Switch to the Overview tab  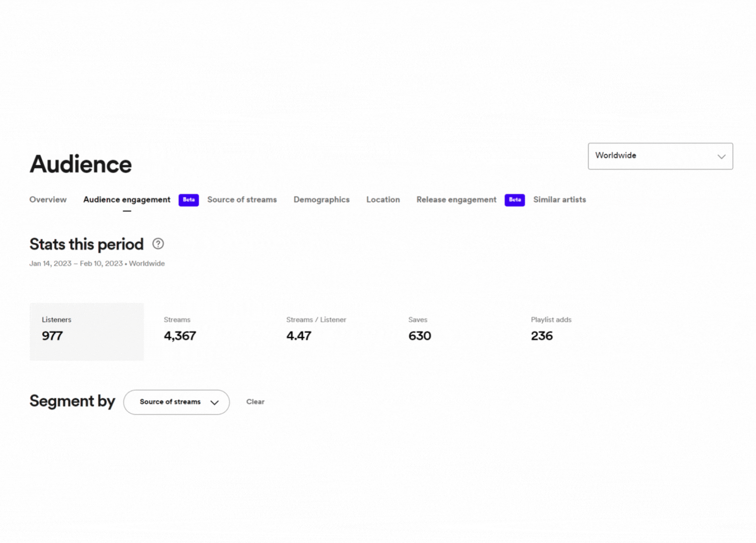(x=48, y=200)
